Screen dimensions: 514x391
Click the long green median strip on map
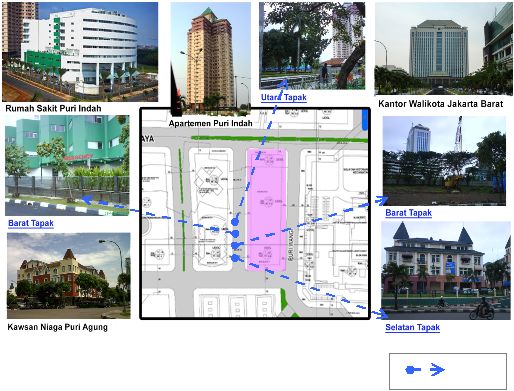[279, 139]
